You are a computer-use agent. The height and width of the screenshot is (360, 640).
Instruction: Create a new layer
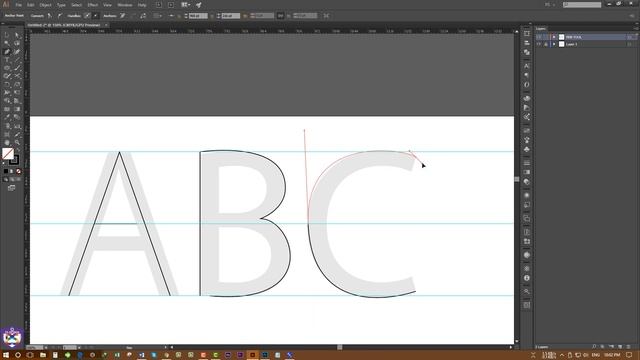(x=620, y=347)
